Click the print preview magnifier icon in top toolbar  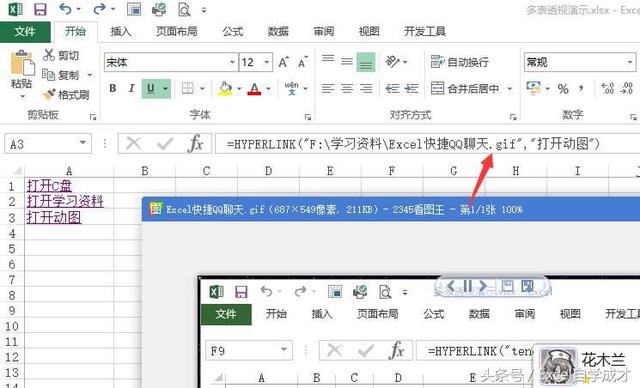(x=184, y=9)
